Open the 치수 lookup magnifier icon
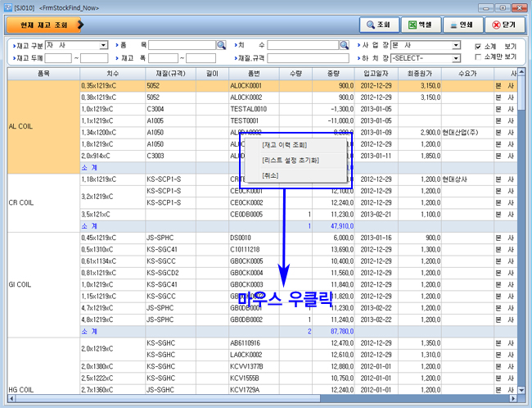532x408 pixels. [x=344, y=45]
